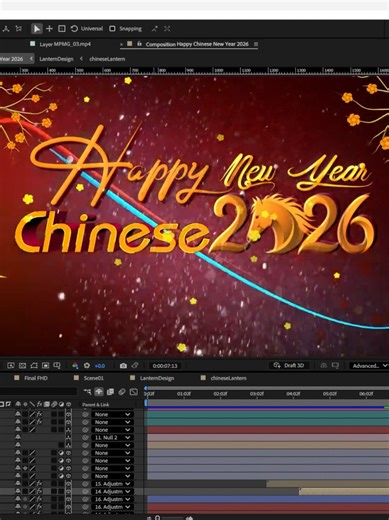Open the Scene01 timeline tab
Screen dimensions: 389x520
(94, 378)
